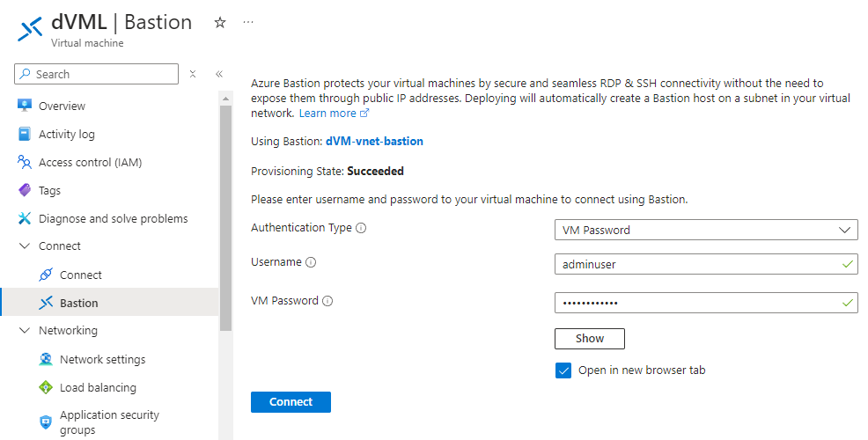This screenshot has height=440, width=868.
Task: Open the Overview menu item
Action: pos(62,106)
